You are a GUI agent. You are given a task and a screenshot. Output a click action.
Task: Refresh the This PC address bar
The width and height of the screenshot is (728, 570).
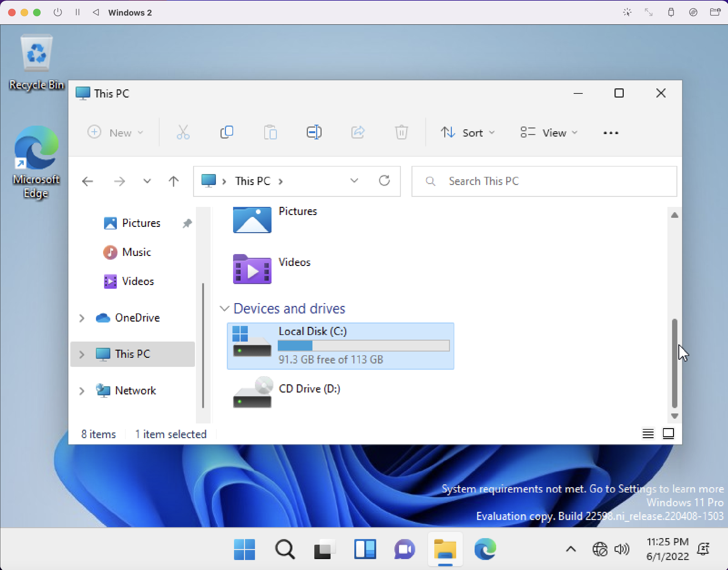pos(384,181)
